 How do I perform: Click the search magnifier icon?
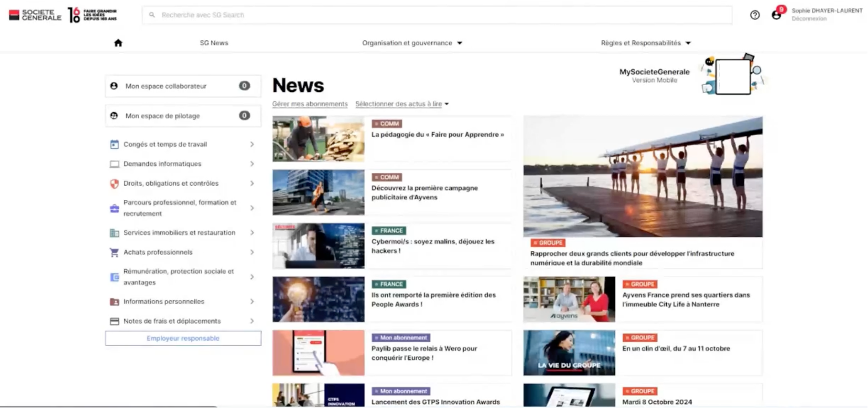coord(152,15)
